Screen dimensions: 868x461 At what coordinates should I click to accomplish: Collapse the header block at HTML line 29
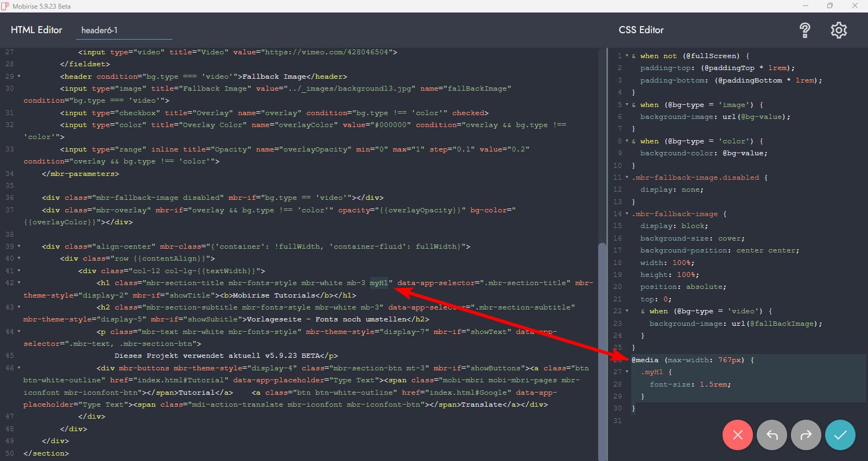tap(19, 77)
